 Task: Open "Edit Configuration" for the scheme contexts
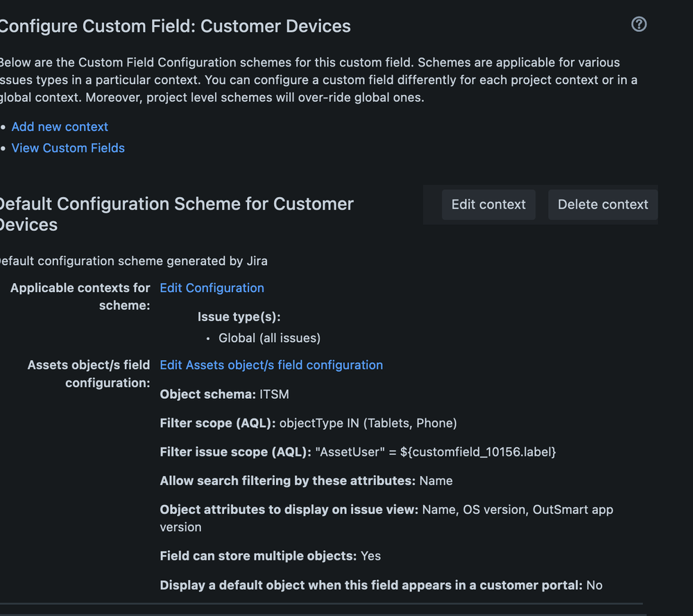(212, 287)
